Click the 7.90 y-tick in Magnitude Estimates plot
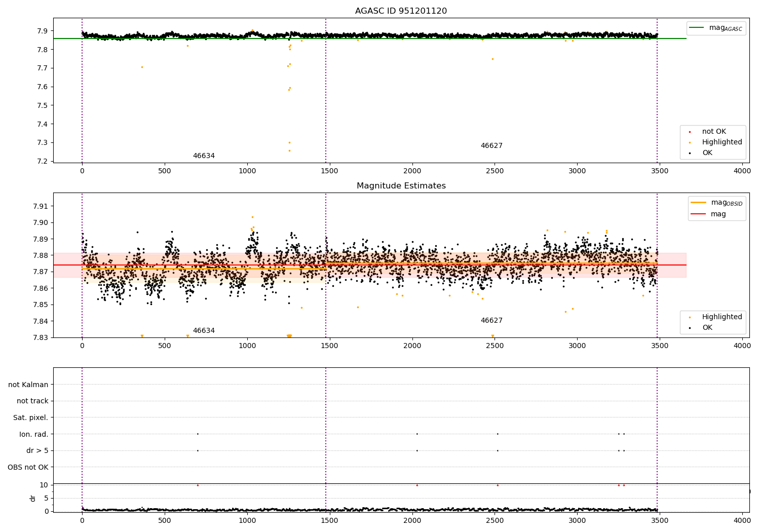 click(41, 222)
